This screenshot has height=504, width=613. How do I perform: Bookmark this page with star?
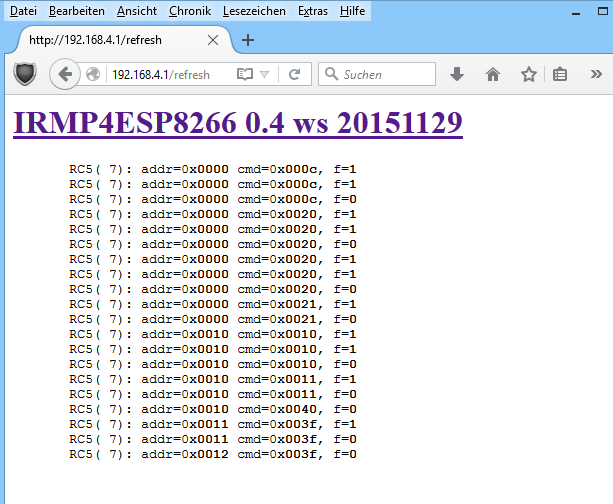pos(529,74)
